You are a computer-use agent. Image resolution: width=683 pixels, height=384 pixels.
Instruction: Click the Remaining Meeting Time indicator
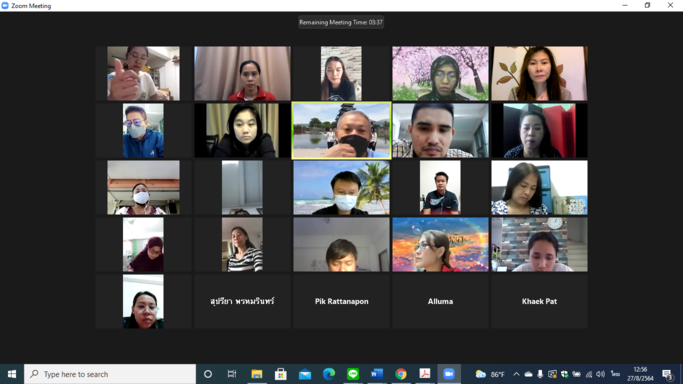coord(341,22)
